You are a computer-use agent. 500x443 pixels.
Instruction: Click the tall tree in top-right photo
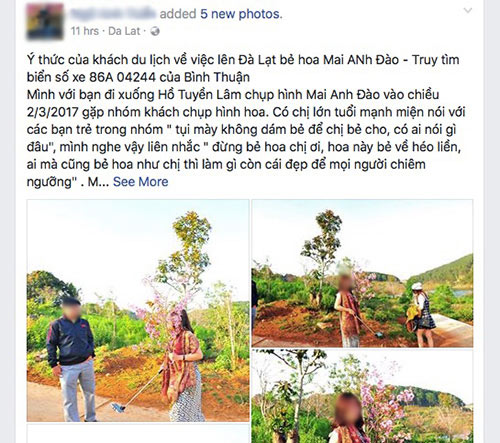323,255
